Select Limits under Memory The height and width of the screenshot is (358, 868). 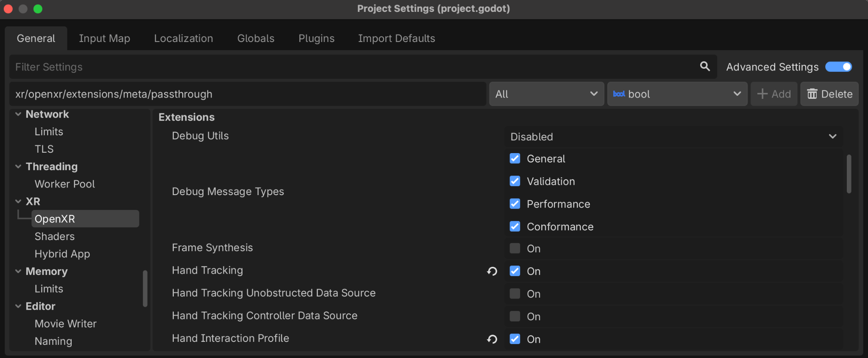point(49,288)
